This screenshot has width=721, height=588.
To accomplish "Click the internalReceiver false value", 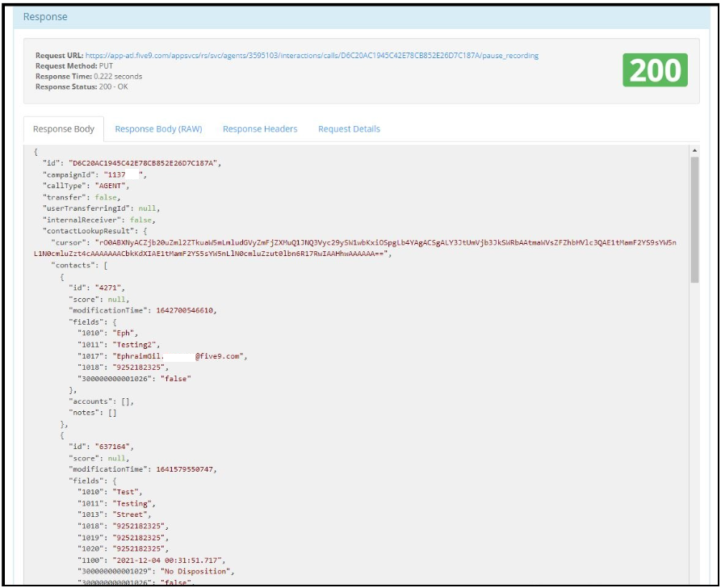I will click(x=140, y=220).
